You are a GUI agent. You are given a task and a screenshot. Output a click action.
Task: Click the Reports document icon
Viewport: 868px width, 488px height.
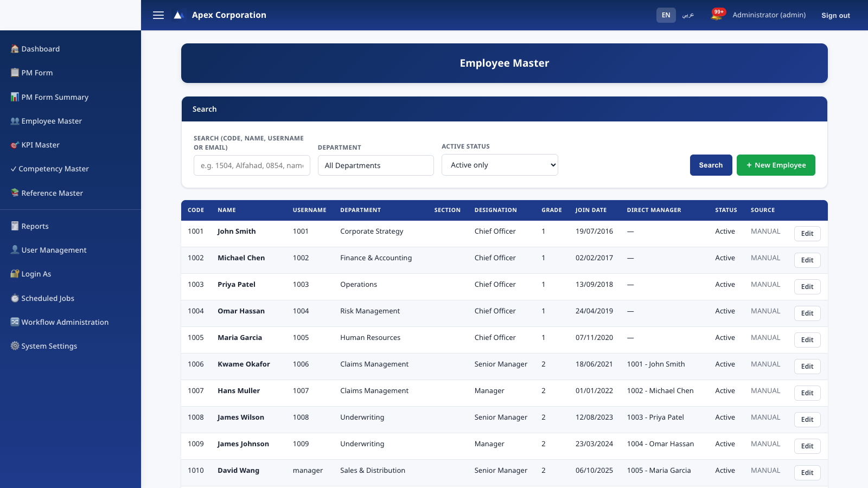click(x=15, y=226)
